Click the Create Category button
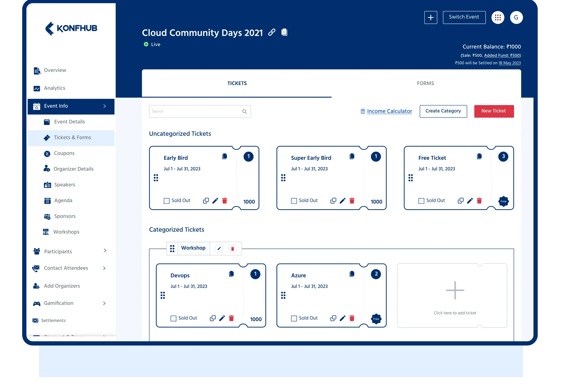Screen dimensions: 562x392 point(443,111)
